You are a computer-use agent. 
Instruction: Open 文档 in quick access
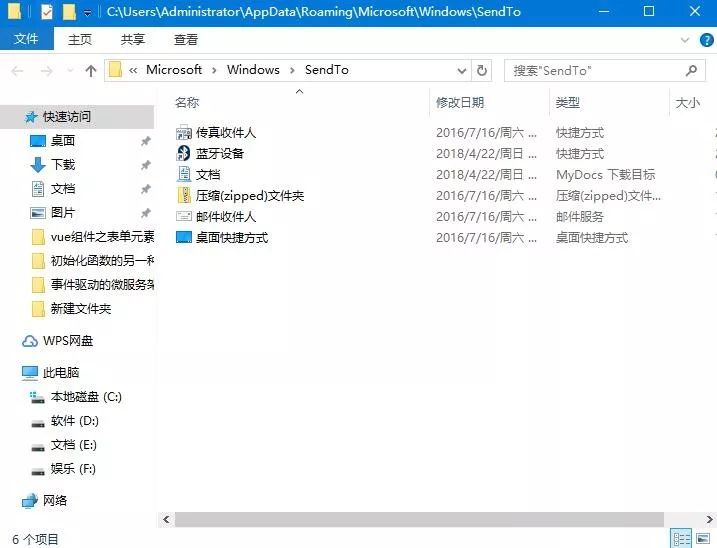pyautogui.click(x=63, y=188)
